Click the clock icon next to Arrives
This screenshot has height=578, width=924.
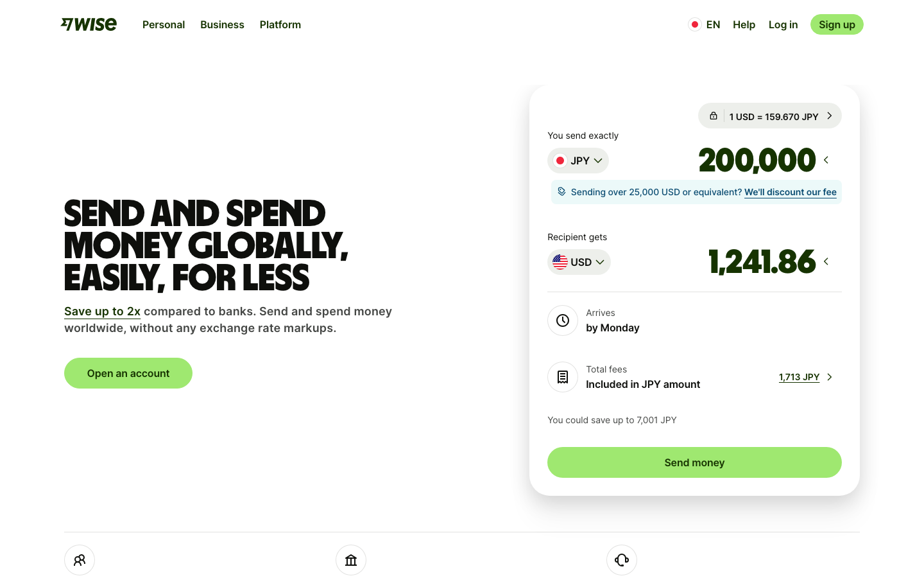click(x=563, y=320)
